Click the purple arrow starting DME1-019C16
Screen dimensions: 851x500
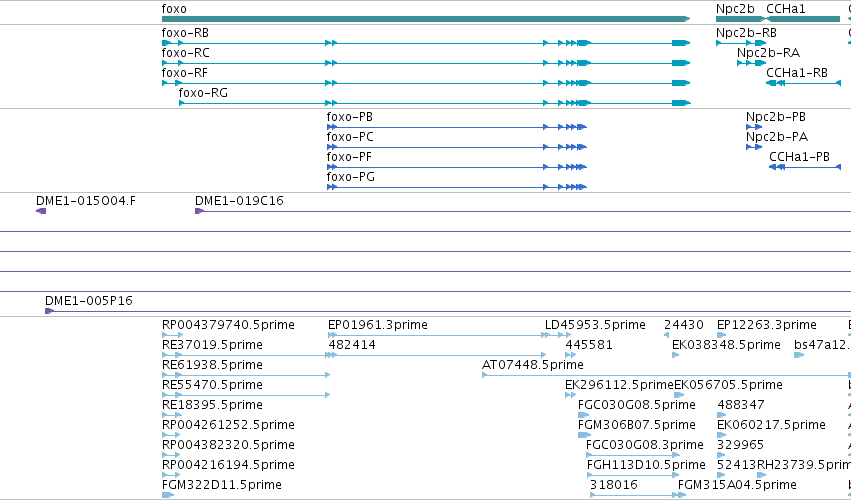tap(199, 211)
